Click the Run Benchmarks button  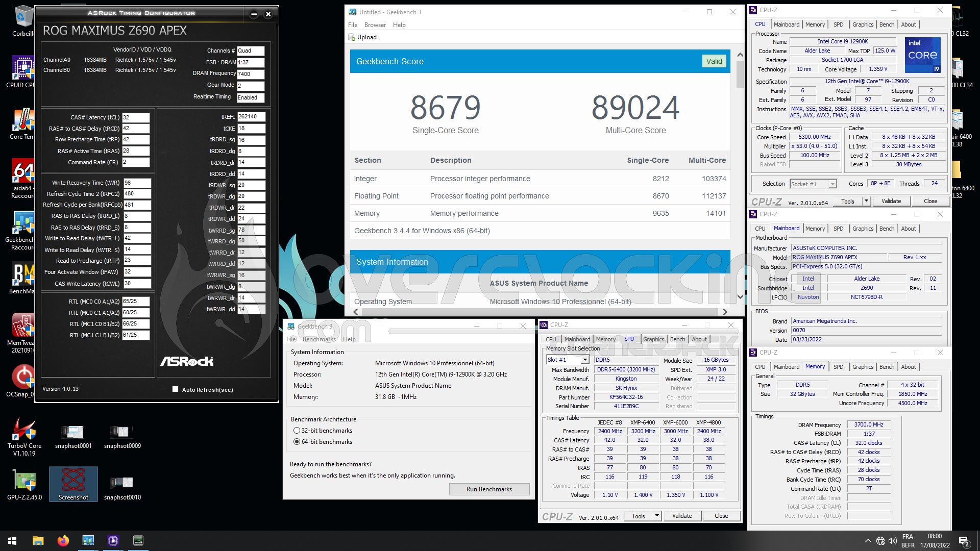coord(489,489)
